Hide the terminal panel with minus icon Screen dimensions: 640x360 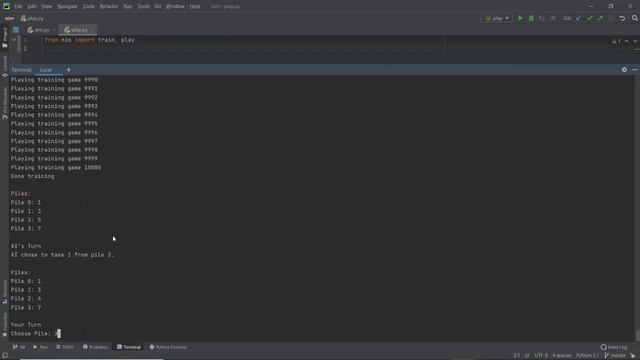(x=635, y=70)
